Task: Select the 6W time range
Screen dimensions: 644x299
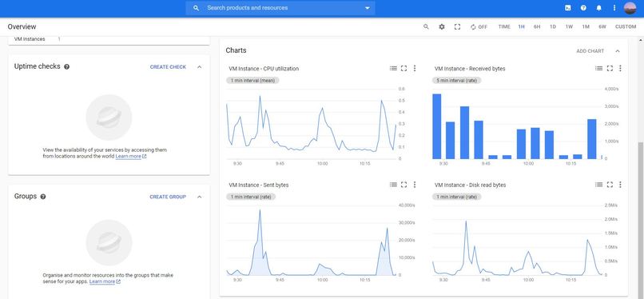Action: 602,26
